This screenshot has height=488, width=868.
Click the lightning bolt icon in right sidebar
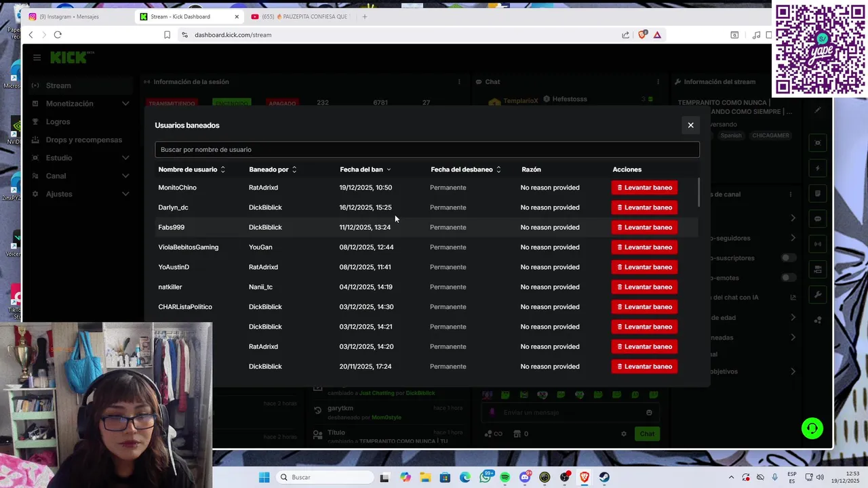point(818,168)
